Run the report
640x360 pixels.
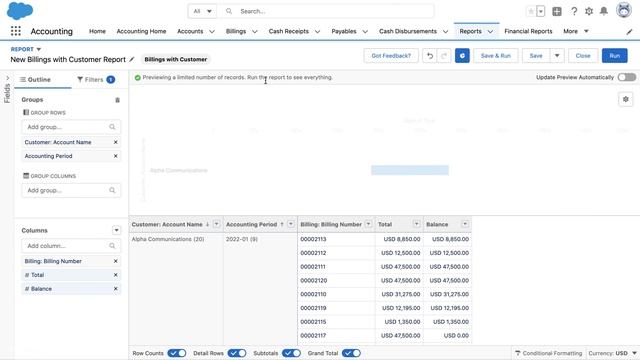click(x=614, y=56)
